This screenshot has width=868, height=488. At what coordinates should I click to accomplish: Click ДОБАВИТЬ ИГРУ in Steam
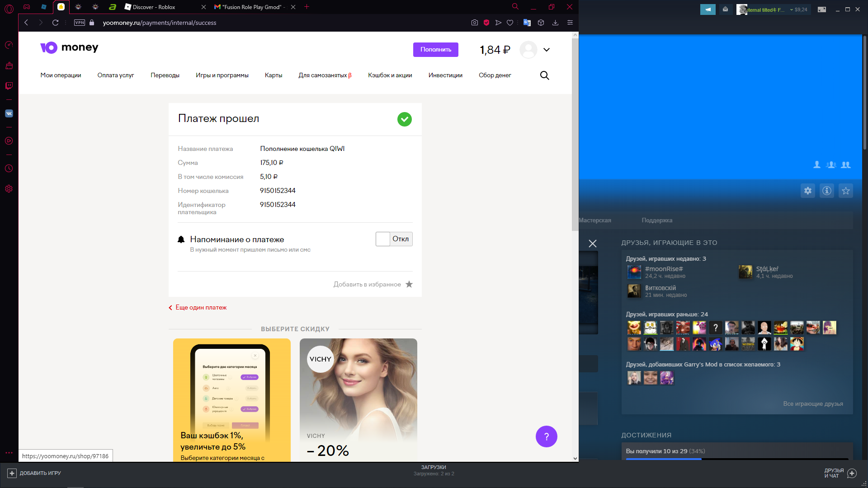click(34, 473)
